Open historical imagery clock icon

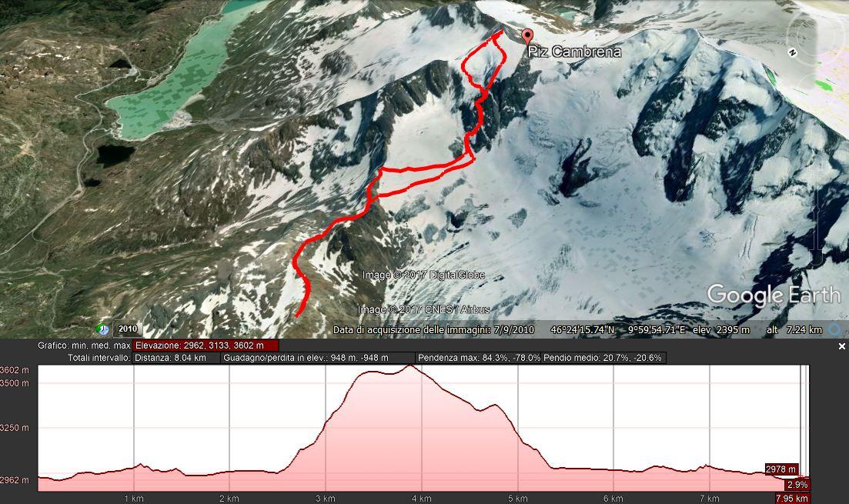(x=102, y=329)
